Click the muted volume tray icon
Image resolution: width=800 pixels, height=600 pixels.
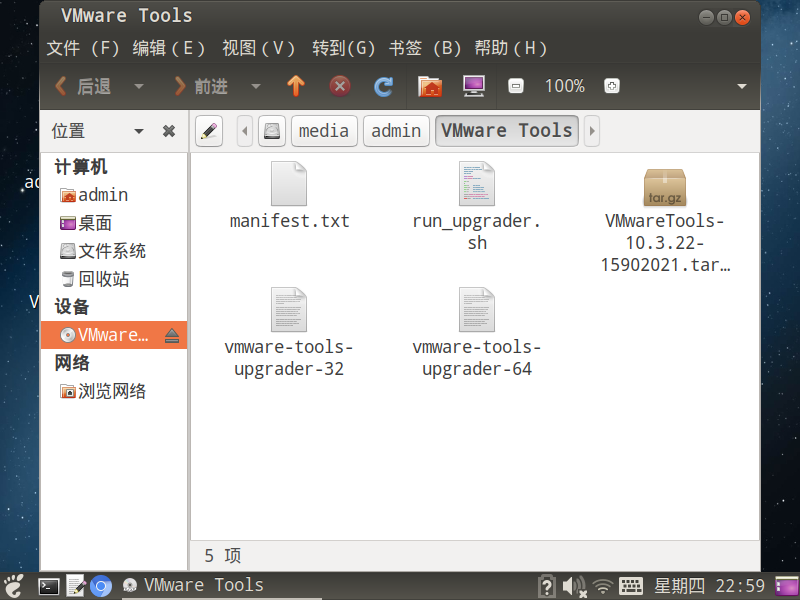(x=574, y=587)
